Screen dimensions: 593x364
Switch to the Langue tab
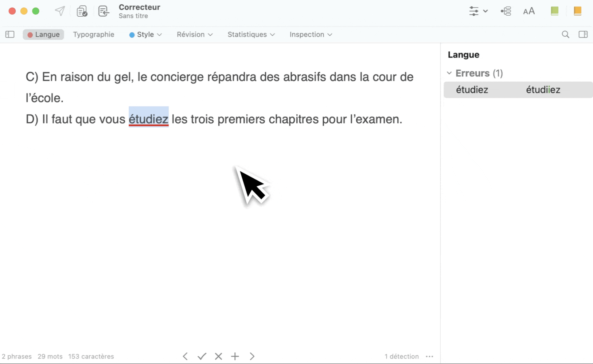click(43, 35)
